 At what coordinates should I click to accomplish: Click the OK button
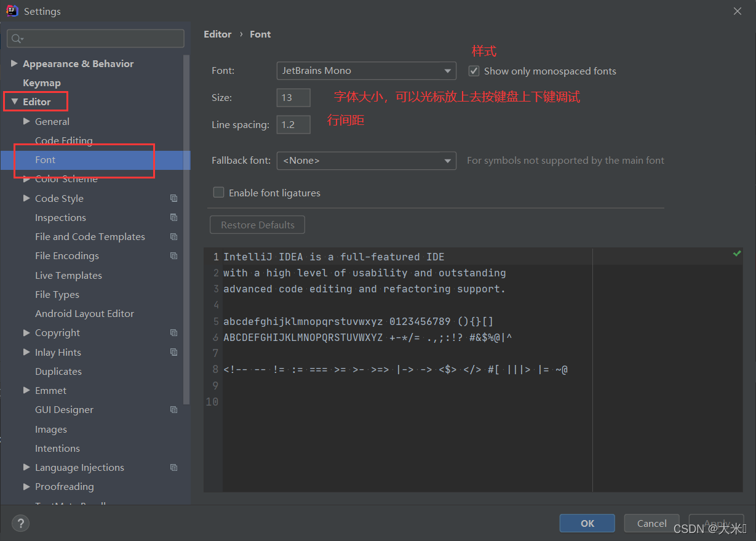pyautogui.click(x=587, y=523)
